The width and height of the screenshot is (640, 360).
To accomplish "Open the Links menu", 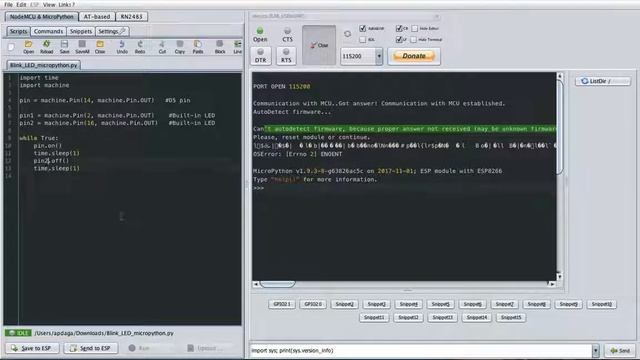I will [x=65, y=4].
